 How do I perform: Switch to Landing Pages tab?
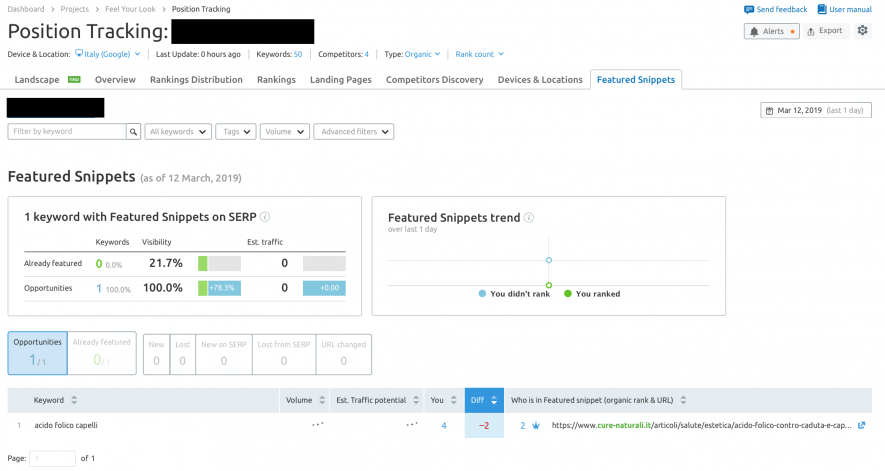pos(341,80)
